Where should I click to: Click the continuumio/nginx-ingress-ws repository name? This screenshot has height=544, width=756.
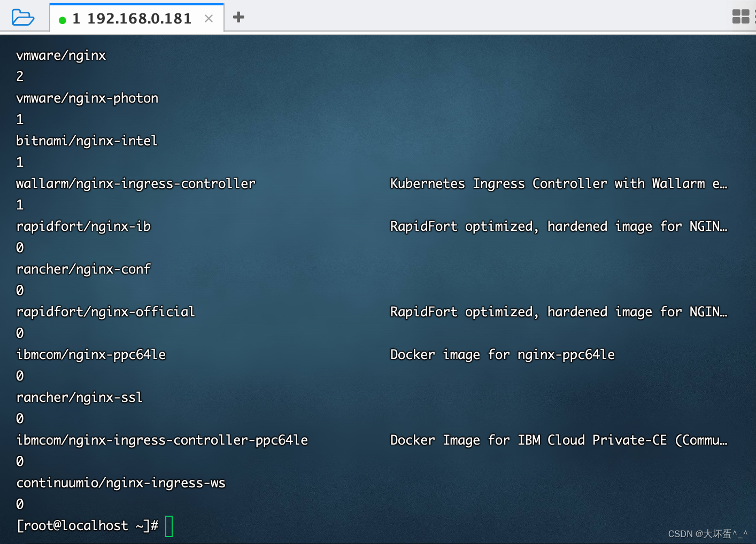(121, 483)
